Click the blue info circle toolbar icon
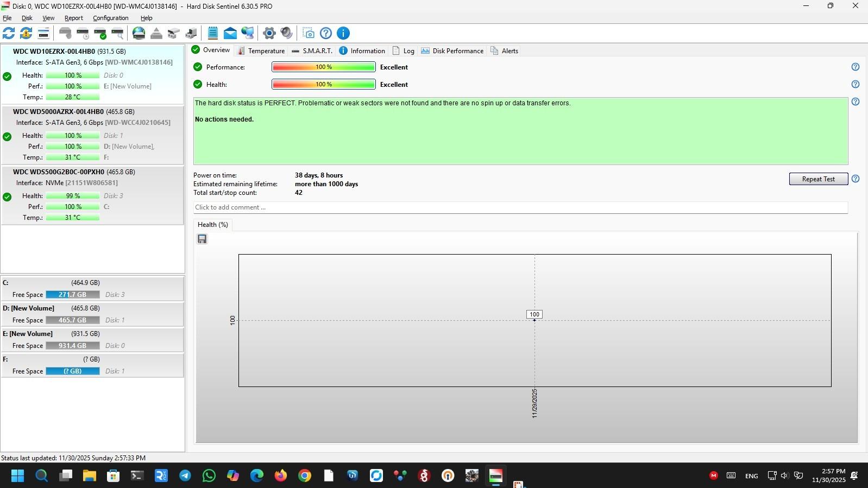This screenshot has height=488, width=868. [343, 34]
